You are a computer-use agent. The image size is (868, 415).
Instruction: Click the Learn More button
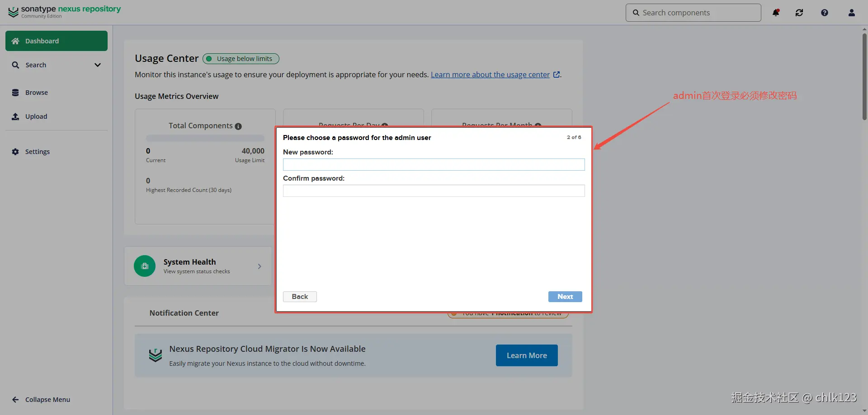pos(527,355)
